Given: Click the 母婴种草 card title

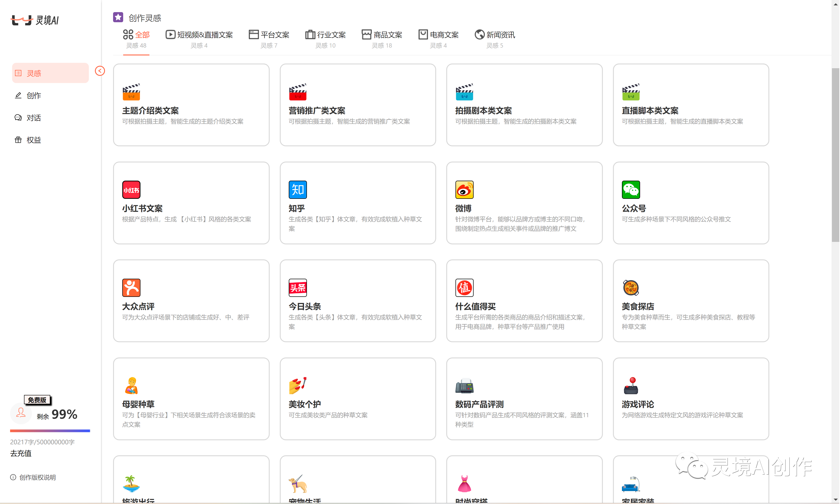Looking at the screenshot, I should 138,404.
